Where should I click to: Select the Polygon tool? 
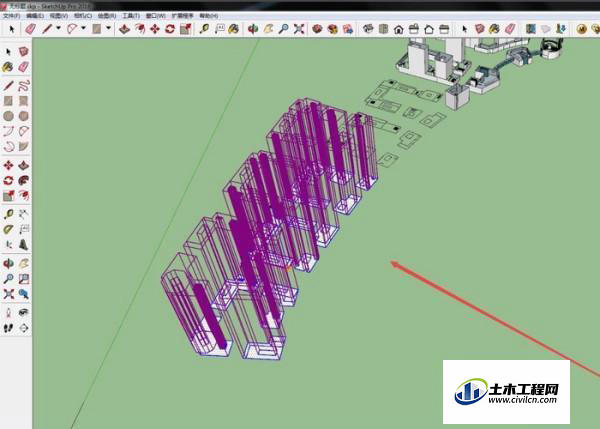pyautogui.click(x=24, y=116)
